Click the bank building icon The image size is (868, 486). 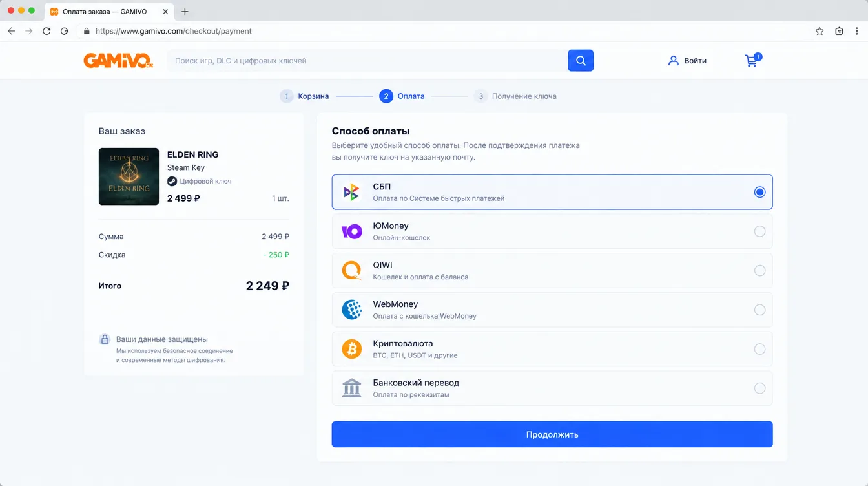click(x=351, y=388)
